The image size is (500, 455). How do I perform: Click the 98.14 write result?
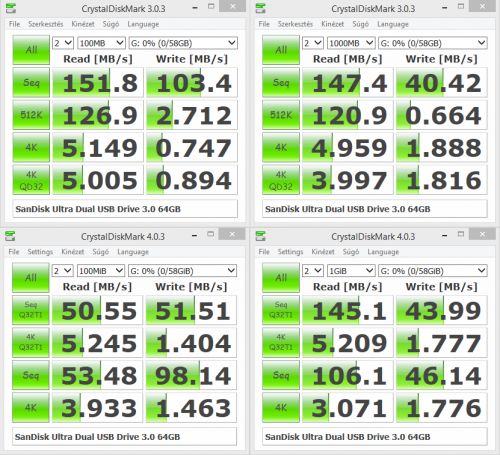191,375
